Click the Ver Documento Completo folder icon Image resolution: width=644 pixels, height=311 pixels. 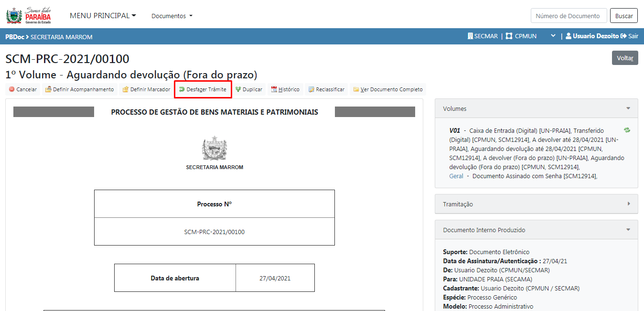[x=356, y=89]
